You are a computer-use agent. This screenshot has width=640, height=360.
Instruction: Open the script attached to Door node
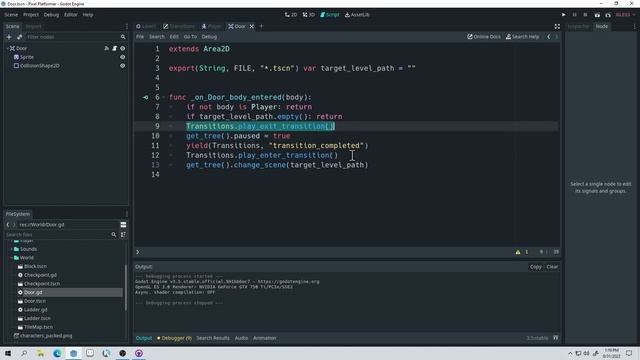coord(115,48)
